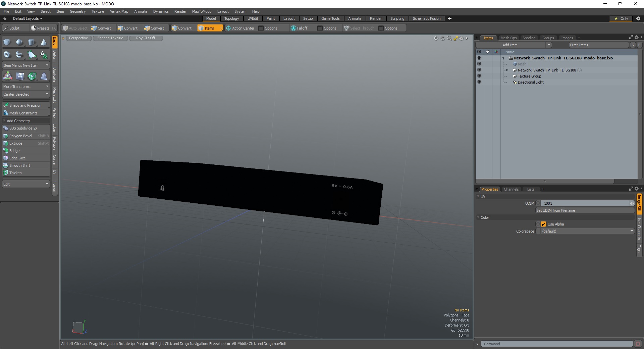Open the Center Selected dropdown
This screenshot has height=349, width=644.
[x=26, y=94]
